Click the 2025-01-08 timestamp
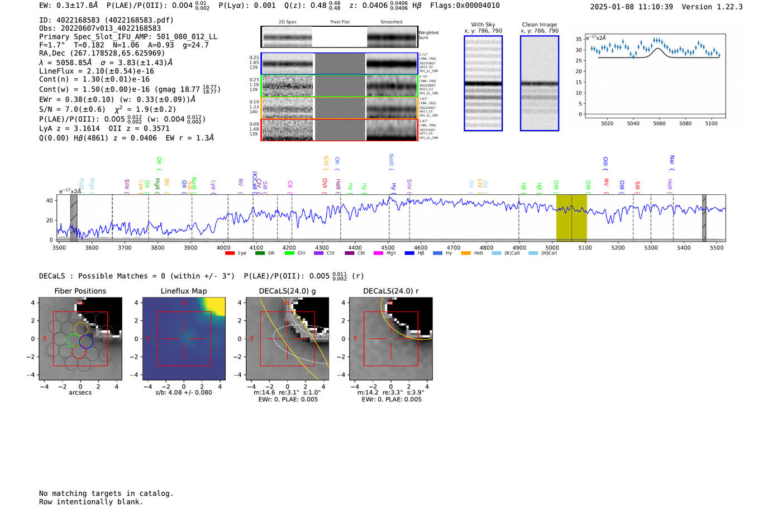782x532 pixels. [632, 7]
